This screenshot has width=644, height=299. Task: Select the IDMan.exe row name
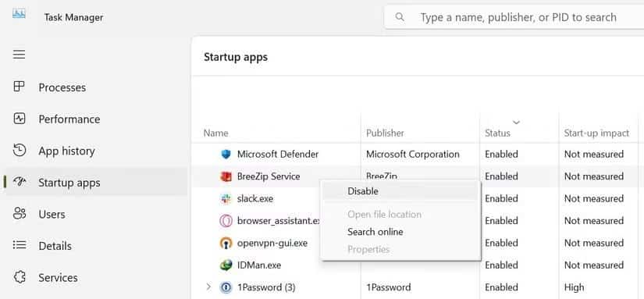(x=259, y=265)
